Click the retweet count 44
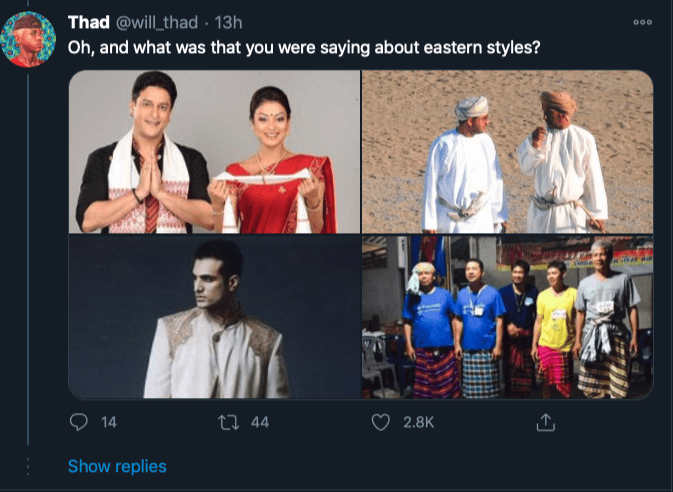The height and width of the screenshot is (492, 673). [x=260, y=423]
